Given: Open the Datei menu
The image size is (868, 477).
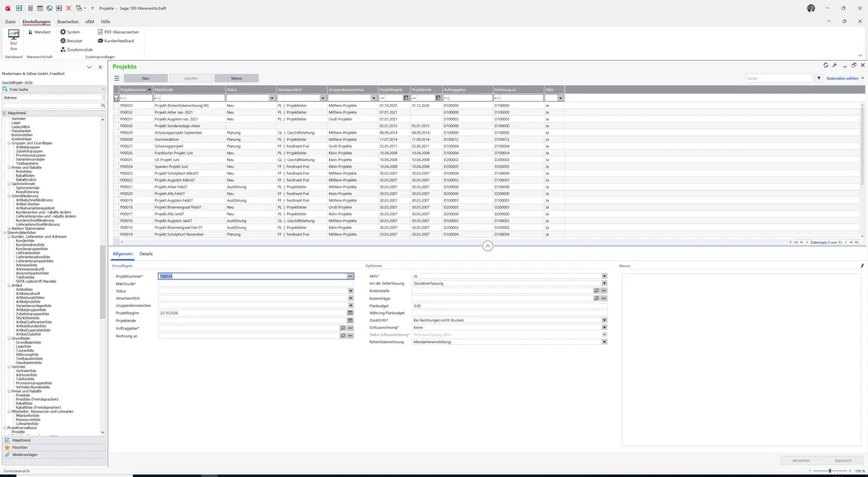Looking at the screenshot, I should (x=10, y=22).
